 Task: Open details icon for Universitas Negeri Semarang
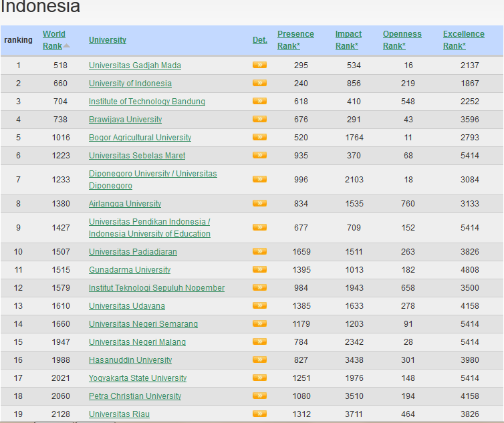pyautogui.click(x=259, y=323)
